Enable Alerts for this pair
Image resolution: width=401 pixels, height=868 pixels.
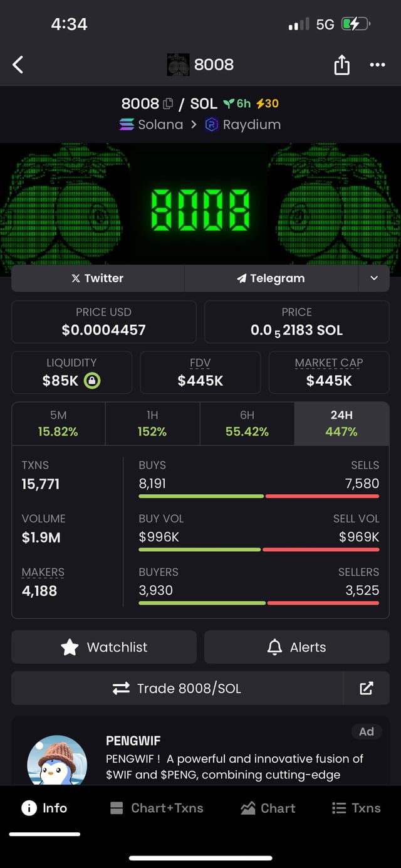(296, 647)
